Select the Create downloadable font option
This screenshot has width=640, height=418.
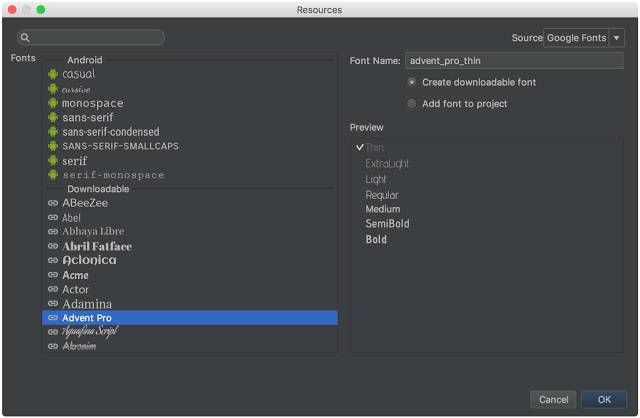(x=471, y=82)
